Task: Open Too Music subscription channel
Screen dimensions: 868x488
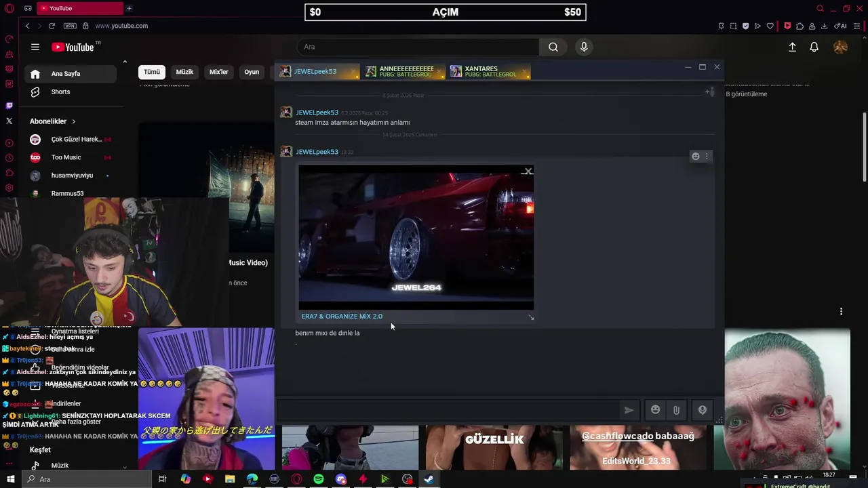Action: [x=71, y=157]
